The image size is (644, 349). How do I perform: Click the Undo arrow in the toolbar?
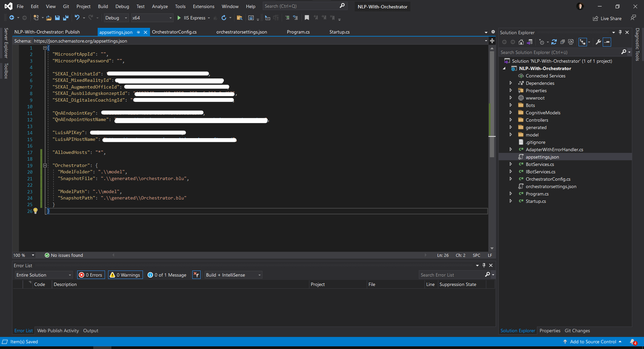pos(77,17)
